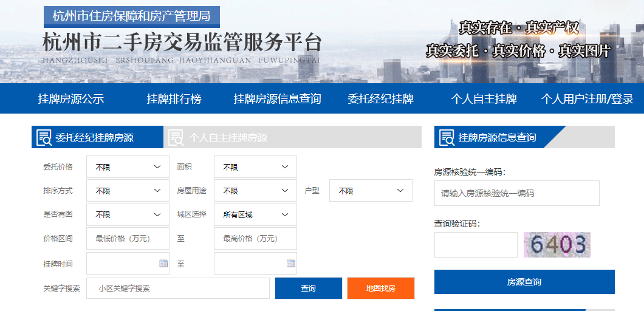The width and height of the screenshot is (644, 311).
Task: Open the 是否有图 dropdown
Action: coord(128,214)
